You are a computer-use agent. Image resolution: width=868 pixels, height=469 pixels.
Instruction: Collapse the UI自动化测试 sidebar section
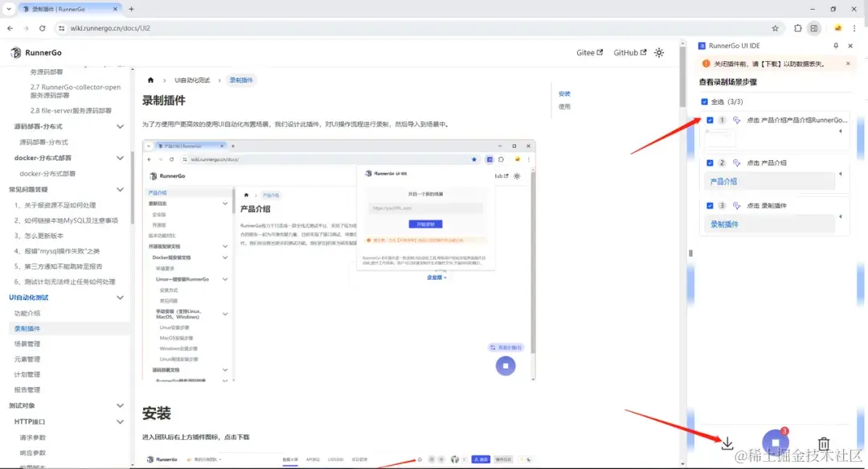point(120,298)
